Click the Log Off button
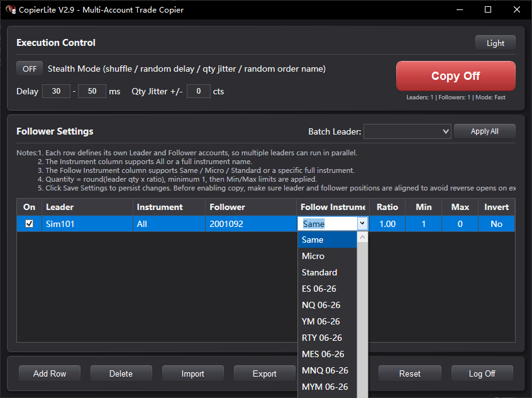 (482, 373)
